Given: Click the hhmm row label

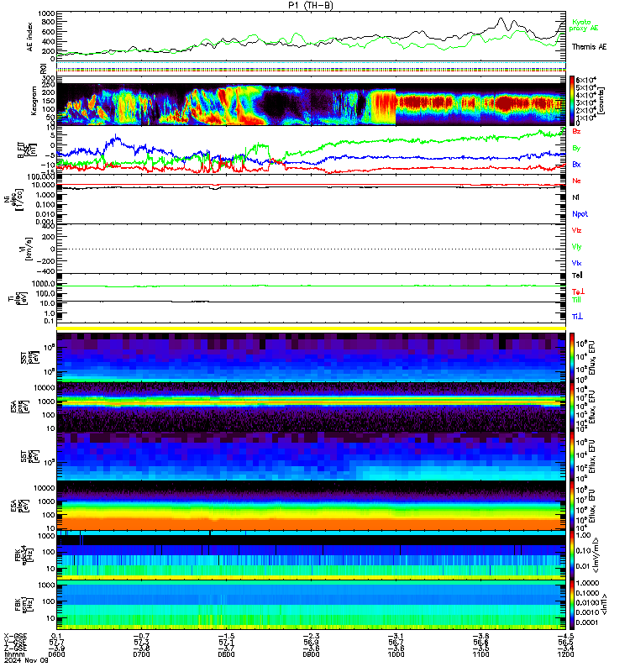Looking at the screenshot, I should 13,654.
